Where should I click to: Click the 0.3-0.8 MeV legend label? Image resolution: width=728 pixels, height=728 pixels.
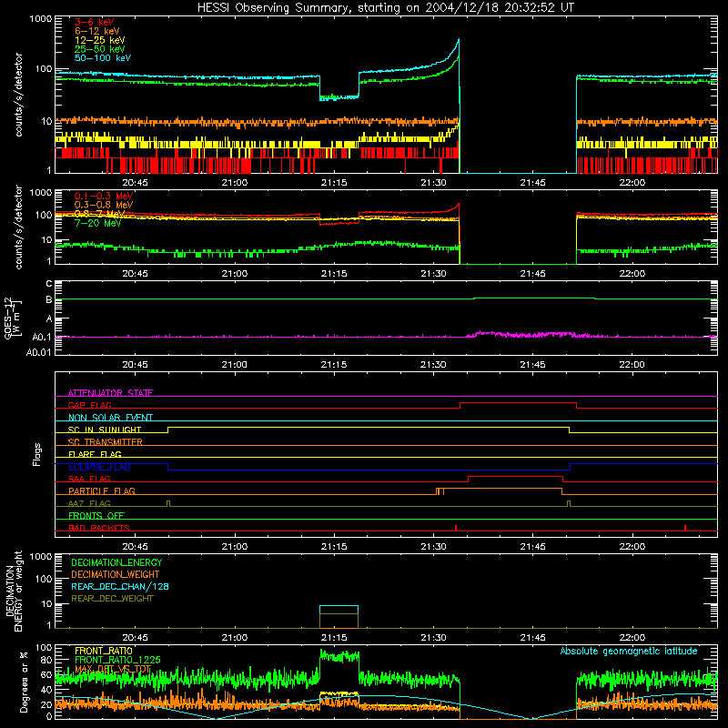(104, 205)
